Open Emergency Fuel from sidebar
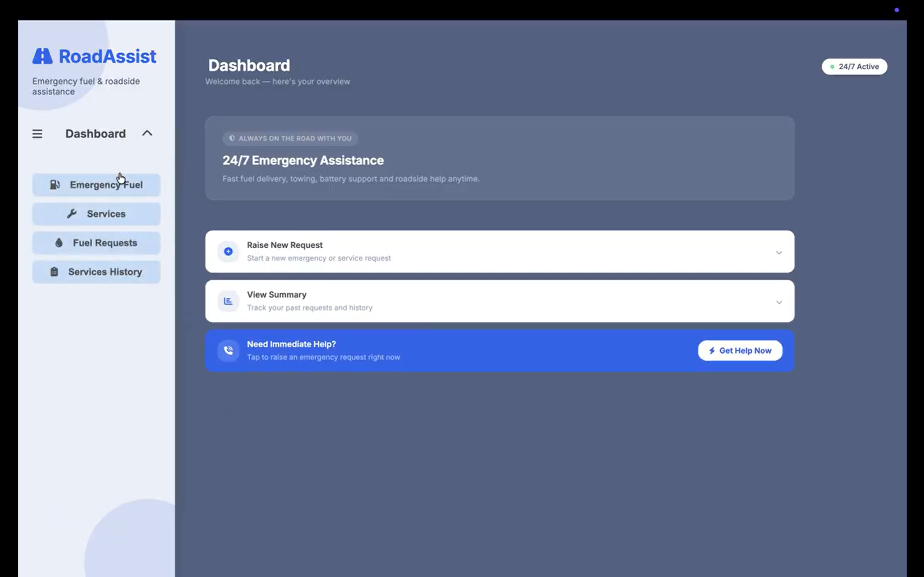The height and width of the screenshot is (577, 924). click(96, 185)
